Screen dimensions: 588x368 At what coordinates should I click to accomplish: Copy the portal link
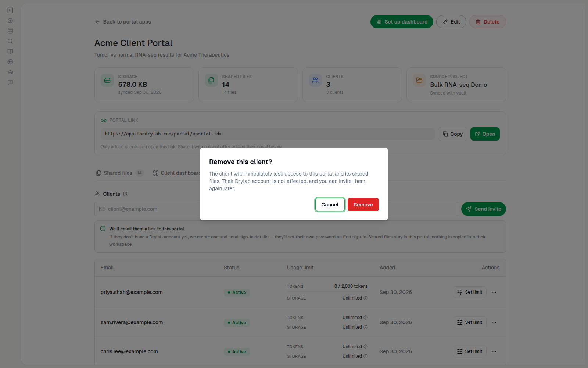click(x=453, y=134)
